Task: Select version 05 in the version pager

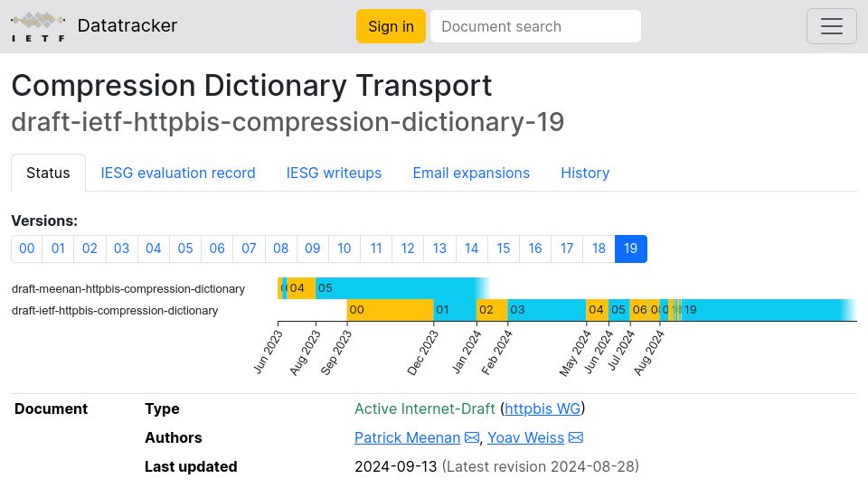Action: (x=185, y=249)
